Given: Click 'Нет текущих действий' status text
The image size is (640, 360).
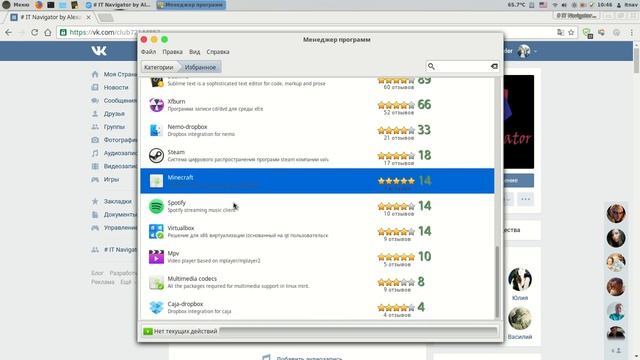Looking at the screenshot, I should tap(185, 331).
